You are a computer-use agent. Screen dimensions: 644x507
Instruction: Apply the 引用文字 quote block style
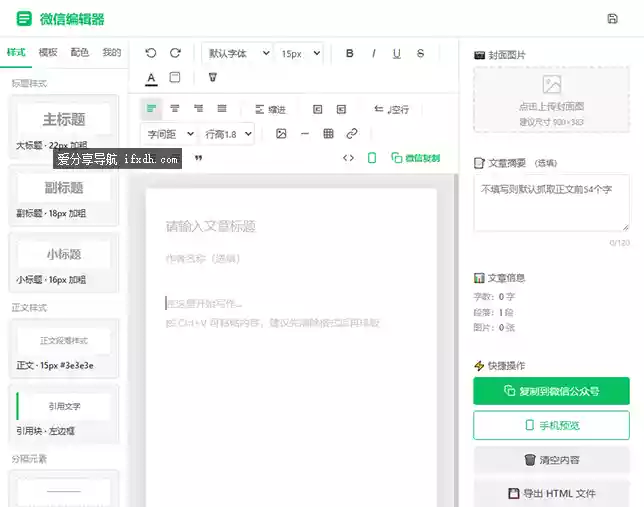click(64, 414)
